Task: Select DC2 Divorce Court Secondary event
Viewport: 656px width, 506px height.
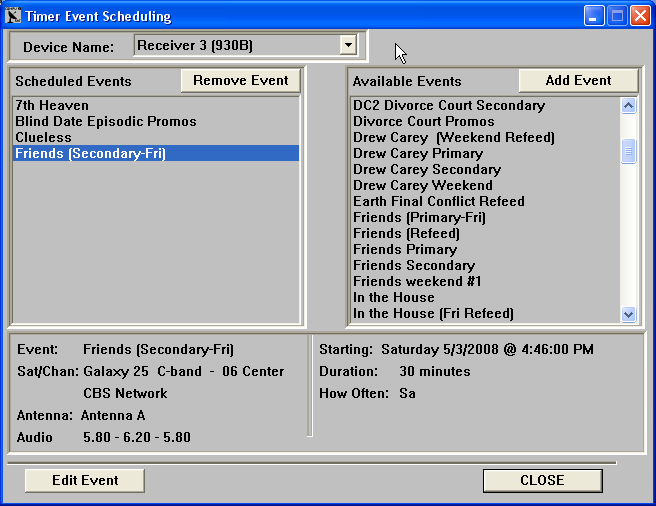Action: (449, 105)
